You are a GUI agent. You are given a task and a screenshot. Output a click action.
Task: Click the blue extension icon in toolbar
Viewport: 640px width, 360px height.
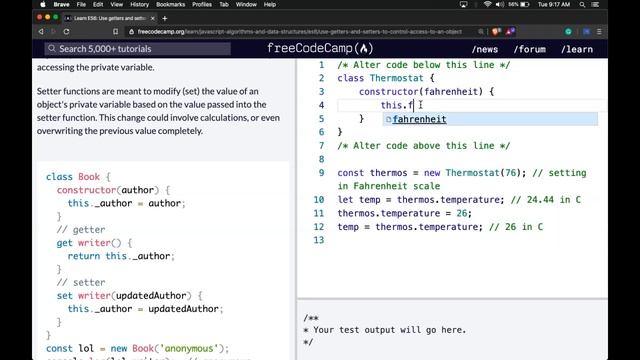(586, 31)
